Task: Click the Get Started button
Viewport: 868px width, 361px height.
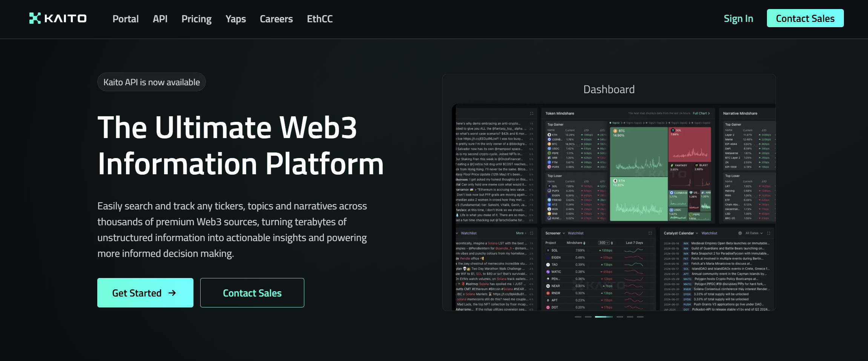Action: 145,293
